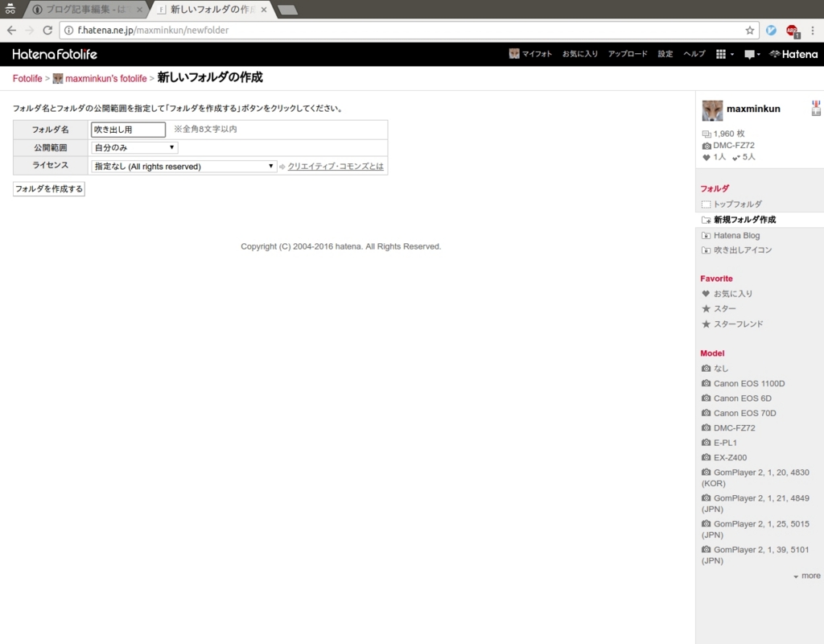Image resolution: width=824 pixels, height=644 pixels.
Task: Select DMC-FZ72 in the Model list
Action: [x=734, y=427]
